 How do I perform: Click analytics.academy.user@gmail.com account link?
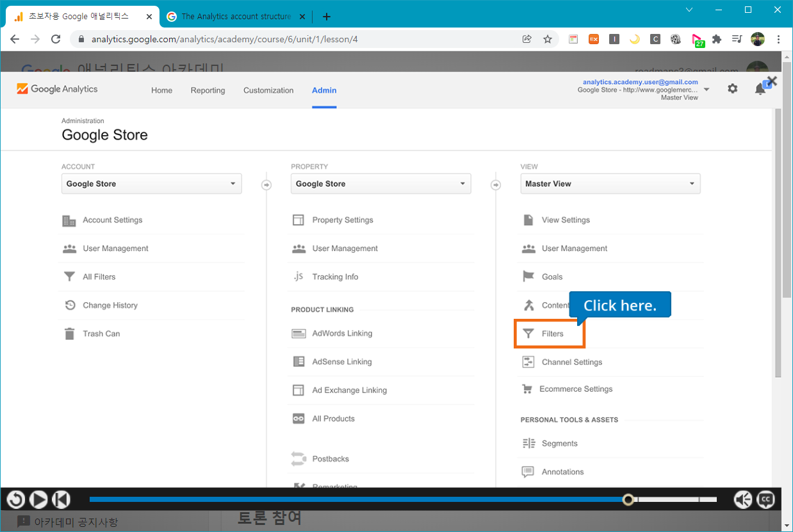(641, 82)
